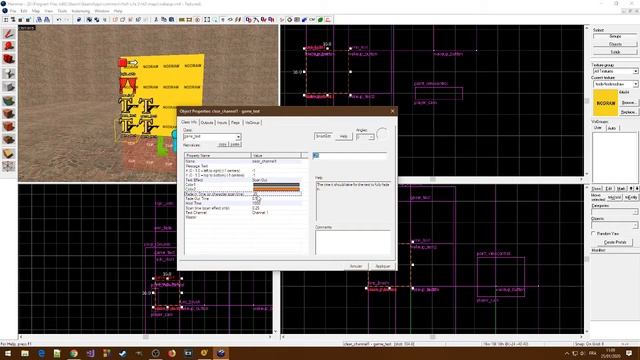Click the Color1 swatch value
The image size is (640, 360).
coord(276,185)
